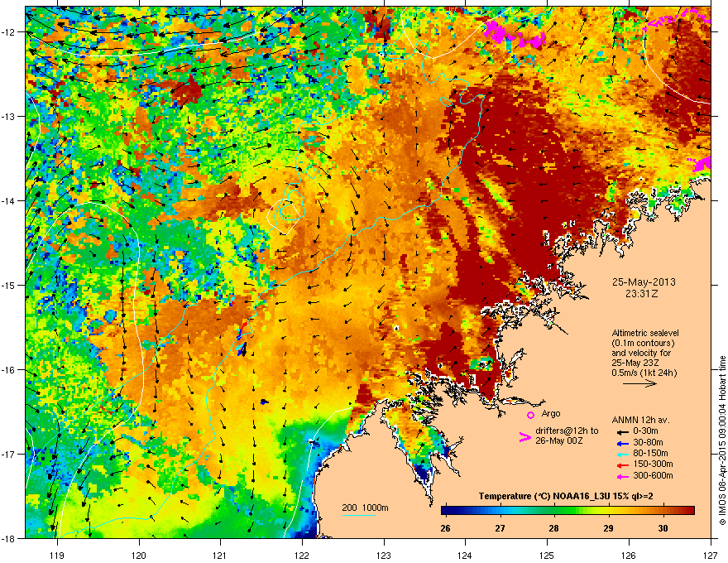Viewport: 728px width, 563px height.
Task: Click the longitude axis label 119
Action: point(57,555)
